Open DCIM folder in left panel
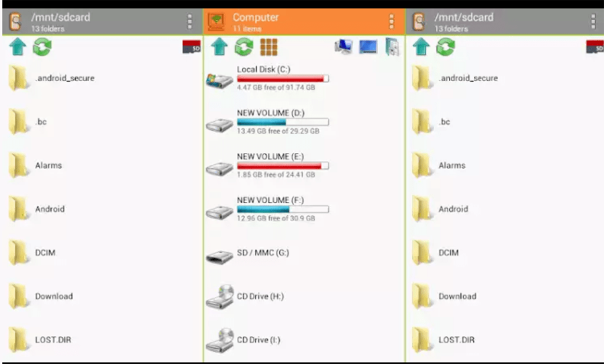604x364 pixels. click(102, 253)
